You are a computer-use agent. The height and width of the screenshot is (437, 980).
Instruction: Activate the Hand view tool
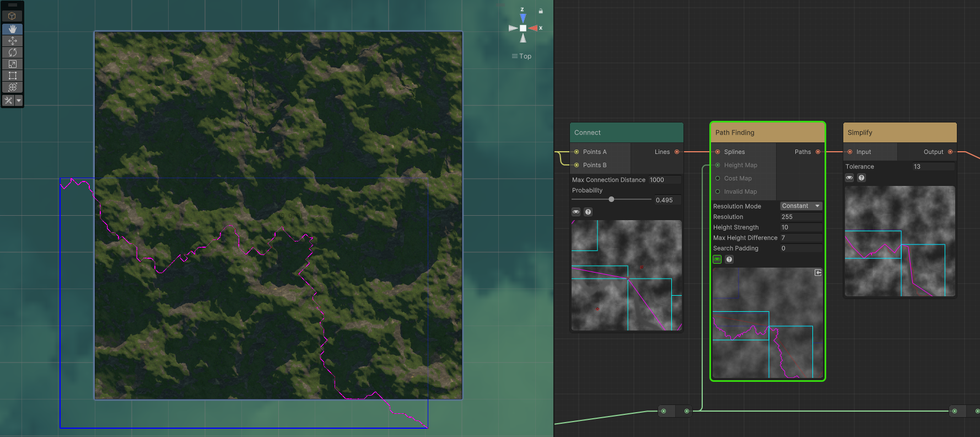click(12, 29)
